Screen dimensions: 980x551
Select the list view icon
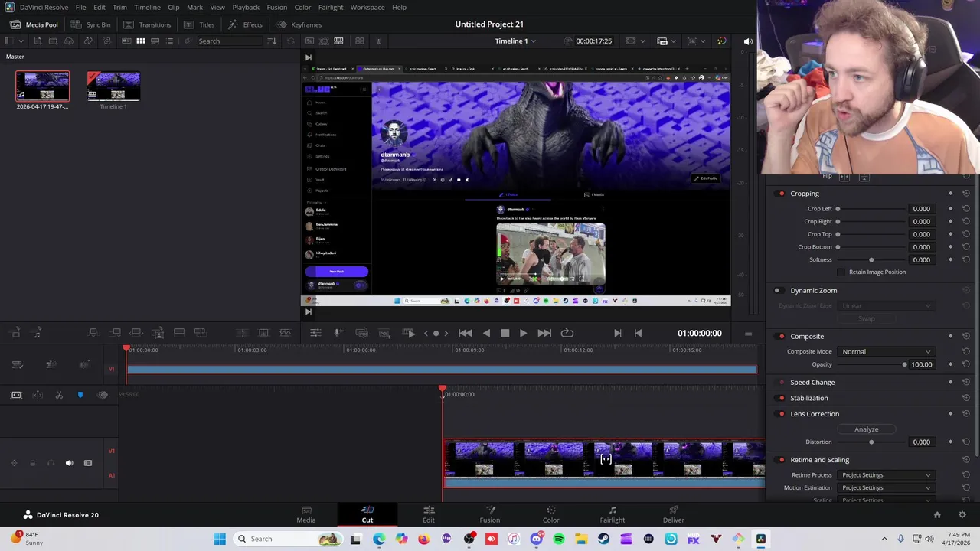(x=169, y=41)
